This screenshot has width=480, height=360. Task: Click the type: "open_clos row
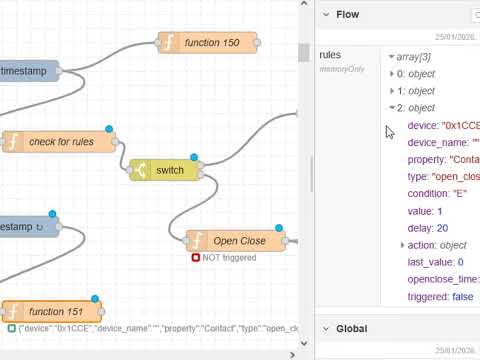coord(444,177)
